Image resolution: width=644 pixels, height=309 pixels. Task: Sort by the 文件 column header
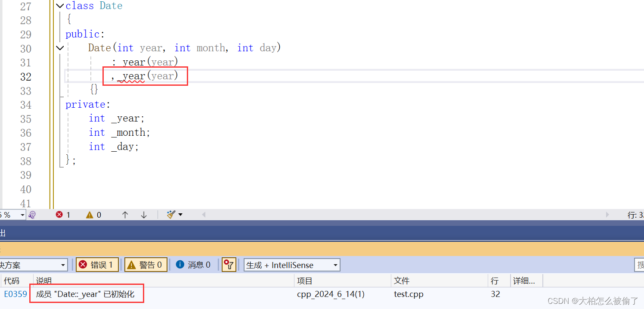coord(440,281)
